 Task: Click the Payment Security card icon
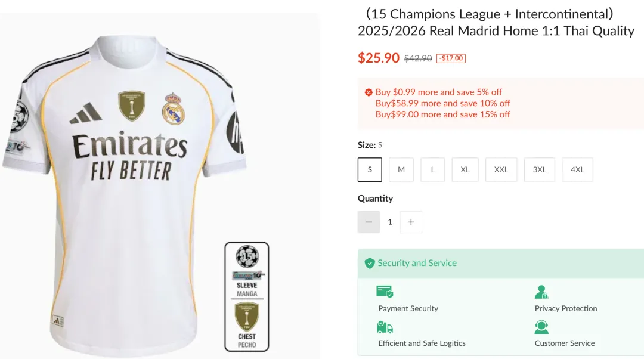point(385,292)
